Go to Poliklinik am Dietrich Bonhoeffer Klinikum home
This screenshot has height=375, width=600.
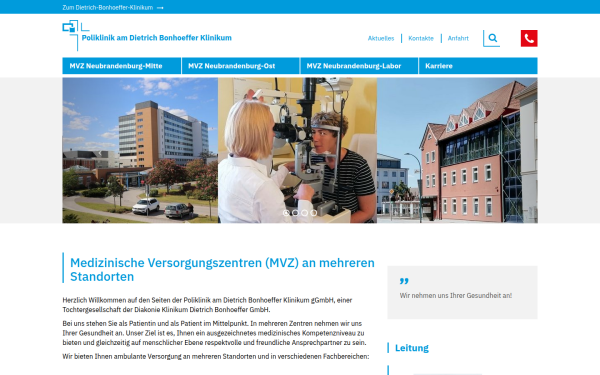[157, 38]
